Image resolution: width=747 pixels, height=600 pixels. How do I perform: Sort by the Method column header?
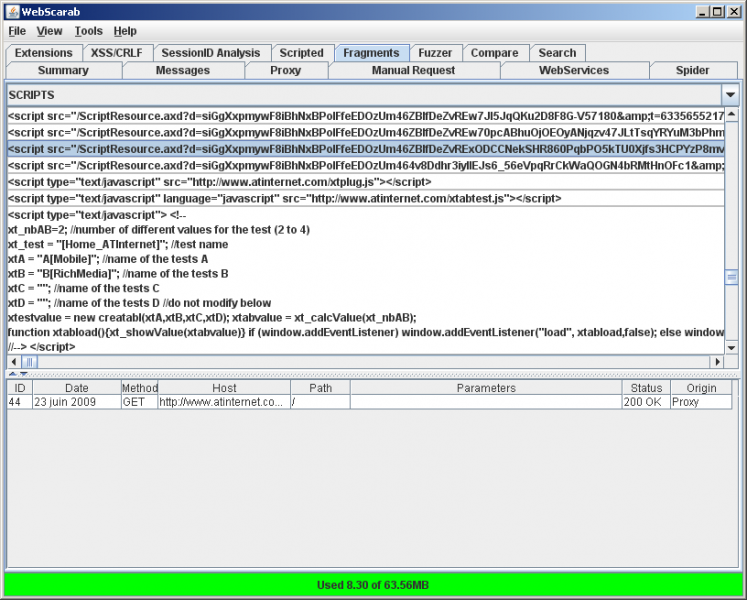[140, 388]
